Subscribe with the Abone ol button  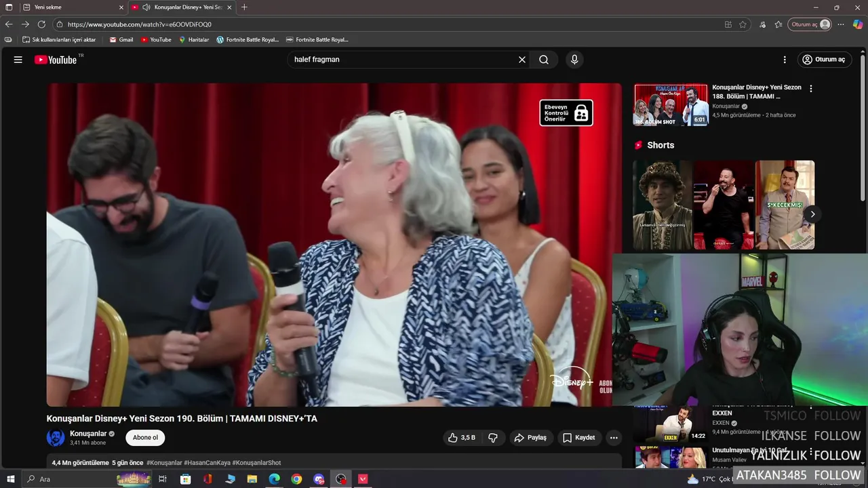coord(145,438)
